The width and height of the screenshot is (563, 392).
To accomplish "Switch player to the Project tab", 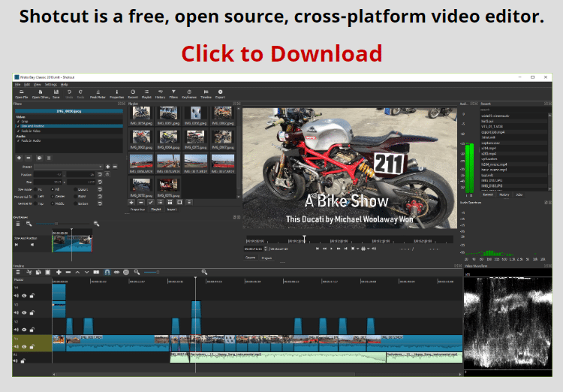I will [x=266, y=258].
